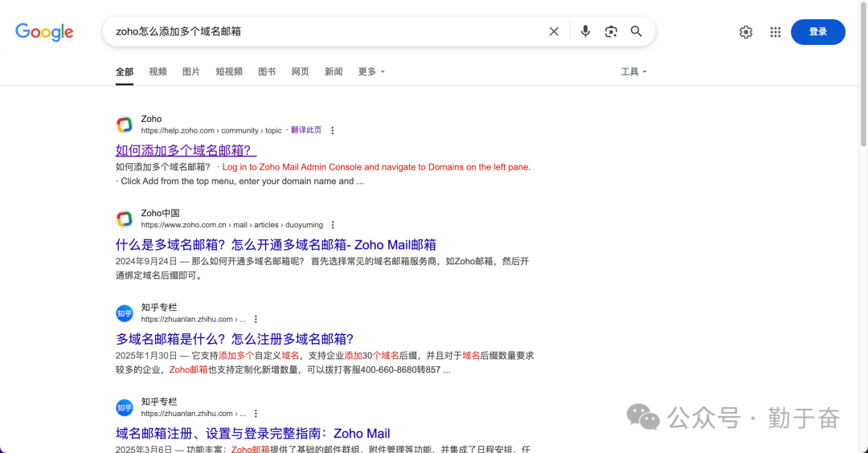The image size is (868, 453).
Task: Click into the search query input field
Action: point(321,31)
